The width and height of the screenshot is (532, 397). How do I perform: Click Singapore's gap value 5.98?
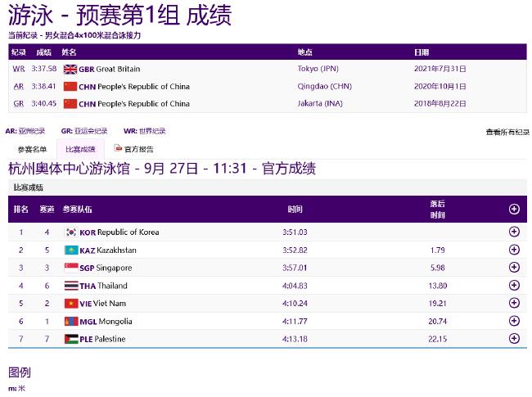pyautogui.click(x=437, y=268)
